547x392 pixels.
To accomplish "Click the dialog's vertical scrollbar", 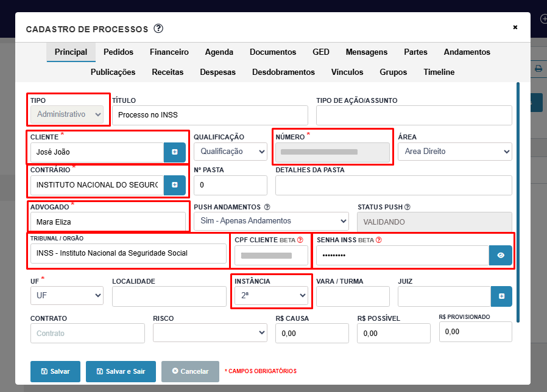I will (x=518, y=202).
